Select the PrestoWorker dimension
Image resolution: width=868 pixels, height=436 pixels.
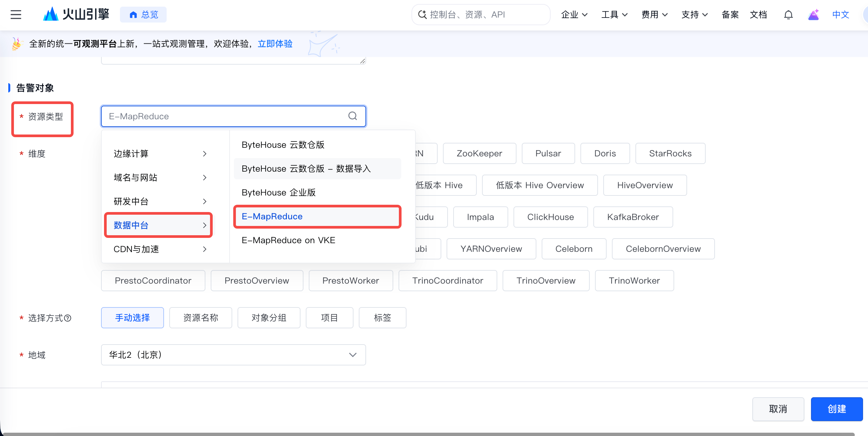(x=351, y=280)
